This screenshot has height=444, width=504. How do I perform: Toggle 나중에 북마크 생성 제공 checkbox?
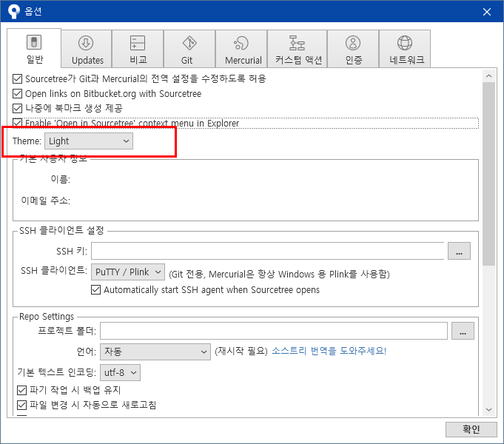pos(17,108)
